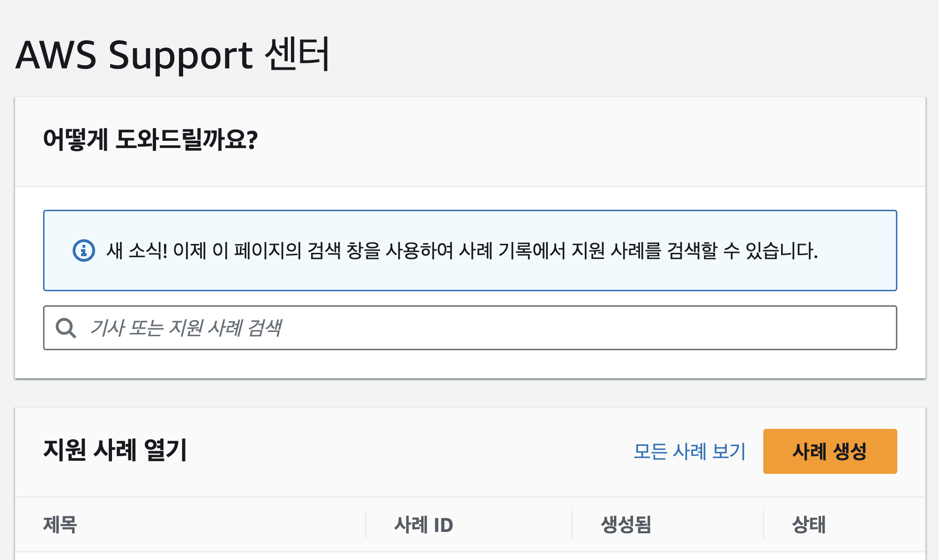Grab divider between 제목 and 사례 ID columns

pos(365,524)
